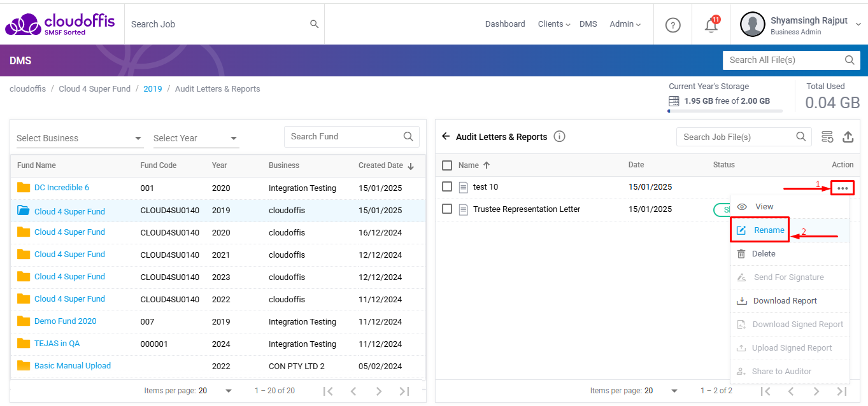The image size is (868, 406).
Task: Open the help question mark icon
Action: [672, 25]
